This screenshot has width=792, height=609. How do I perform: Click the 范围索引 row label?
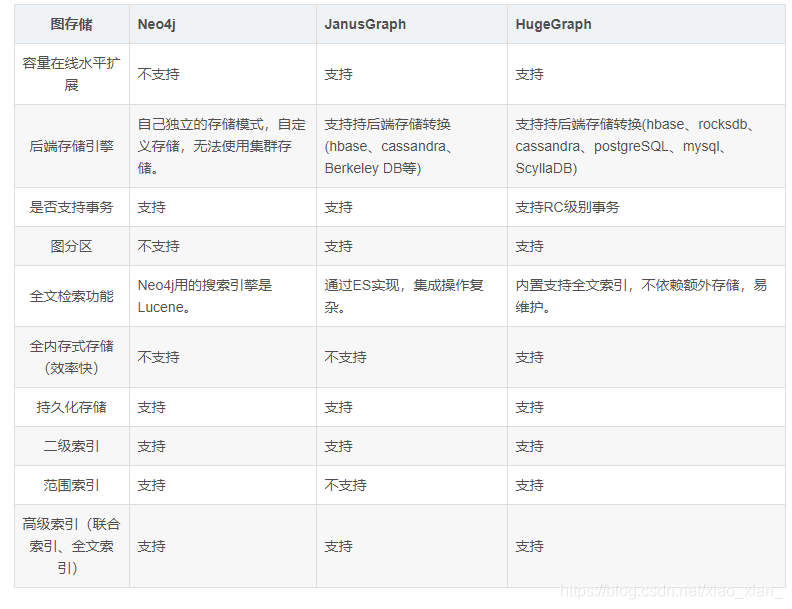(71, 485)
